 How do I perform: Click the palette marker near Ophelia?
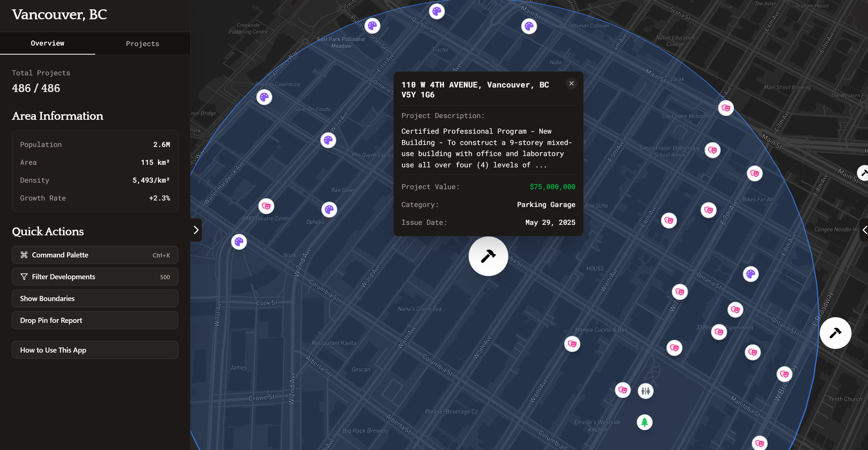coord(329,210)
